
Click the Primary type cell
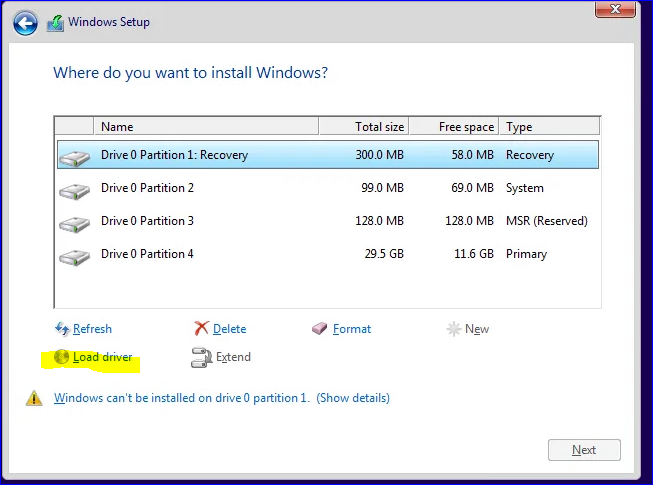[526, 254]
